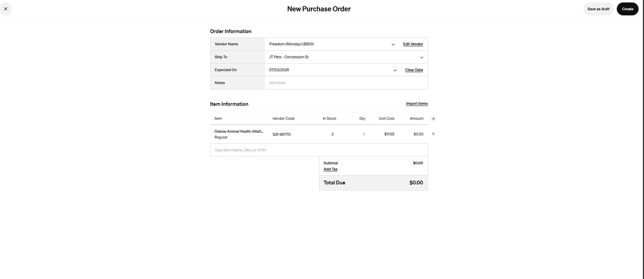The width and height of the screenshot is (644, 279).
Task: Click the Oxbow Animal Health item name
Action: tap(239, 131)
